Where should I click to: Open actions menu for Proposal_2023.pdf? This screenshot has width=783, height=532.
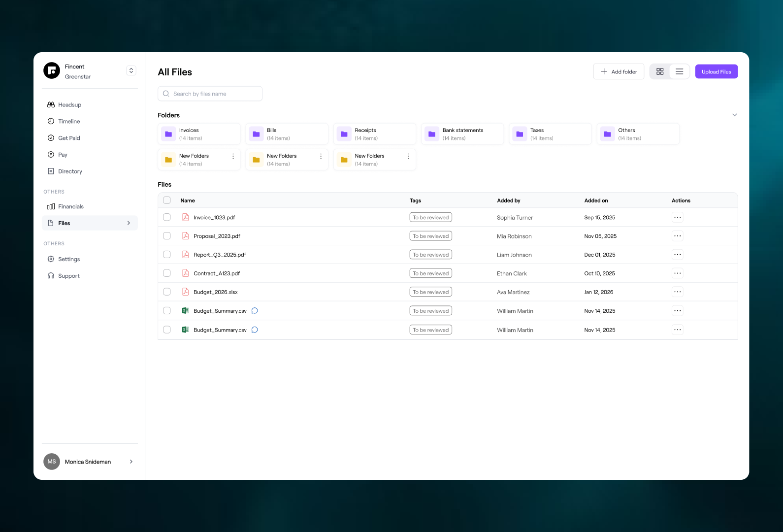click(x=678, y=236)
